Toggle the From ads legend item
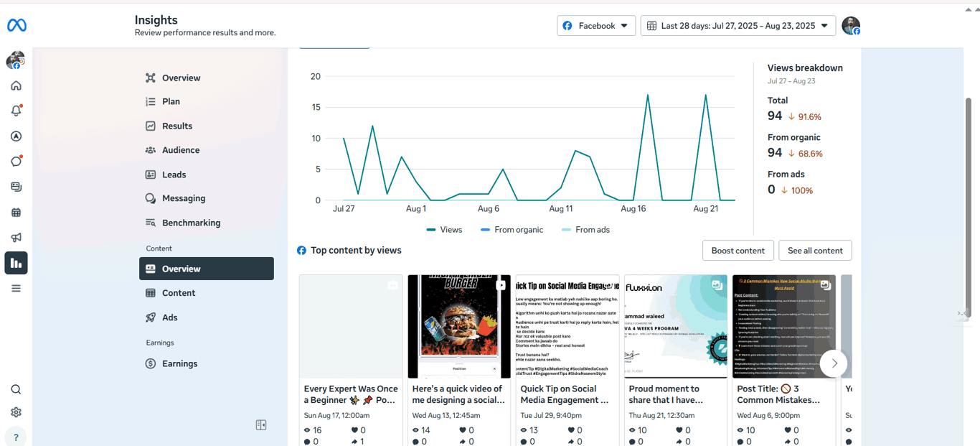Image resolution: width=980 pixels, height=446 pixels. coord(585,229)
